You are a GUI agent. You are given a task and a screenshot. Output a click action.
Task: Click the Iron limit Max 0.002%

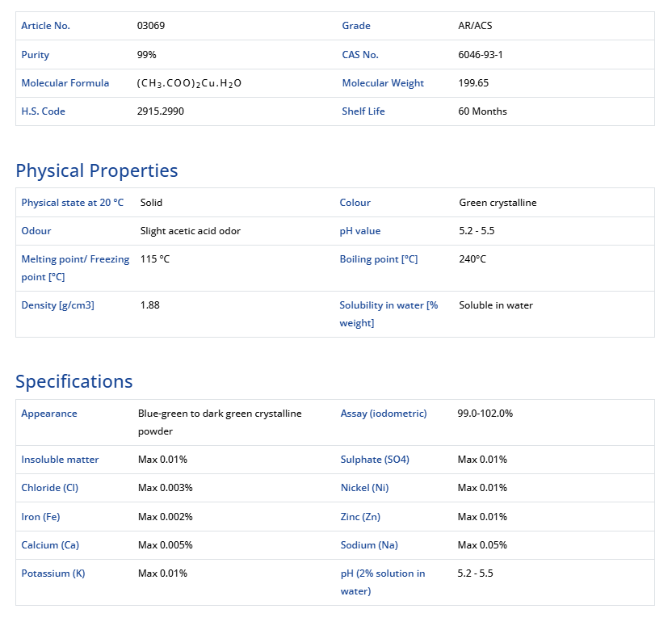point(165,517)
